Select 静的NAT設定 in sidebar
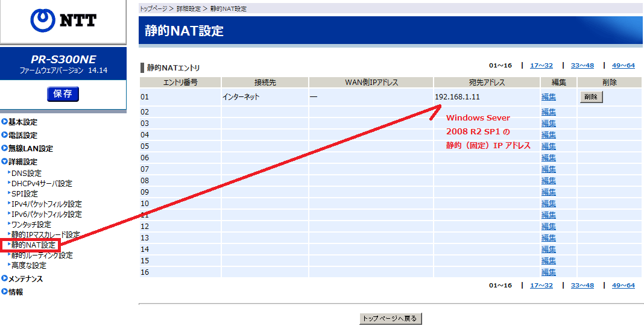This screenshot has width=644, height=326. (x=34, y=245)
